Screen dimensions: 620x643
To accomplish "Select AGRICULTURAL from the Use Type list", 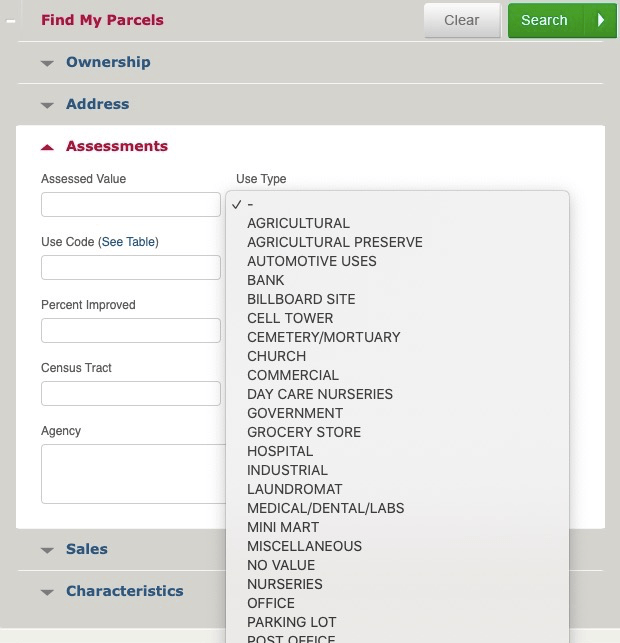I will point(298,223).
